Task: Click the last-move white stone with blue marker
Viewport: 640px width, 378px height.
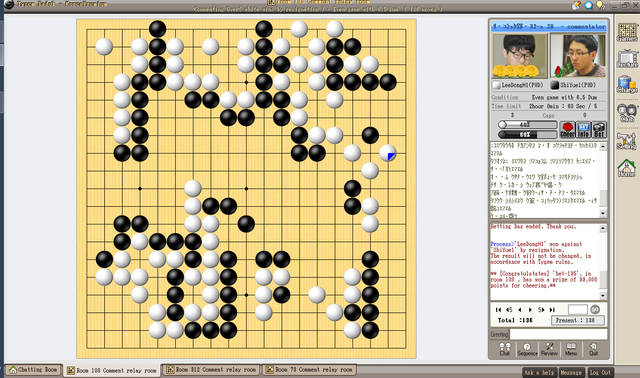Action: click(x=388, y=153)
